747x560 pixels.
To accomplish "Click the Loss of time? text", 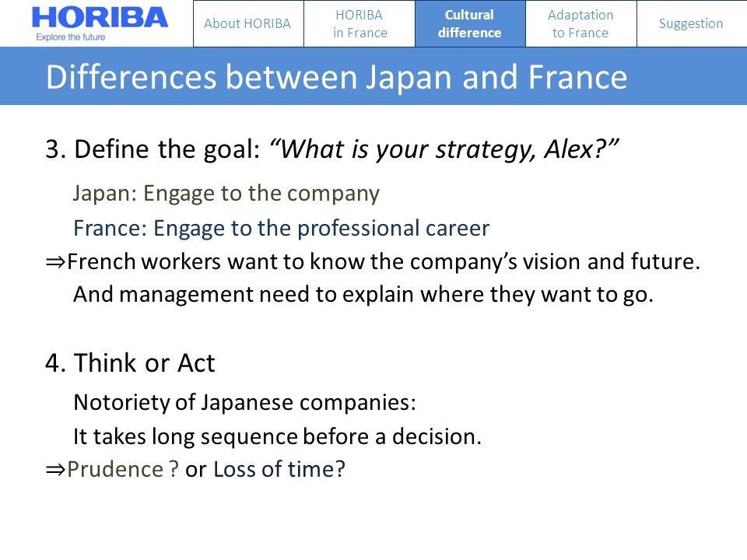I will coord(279,470).
